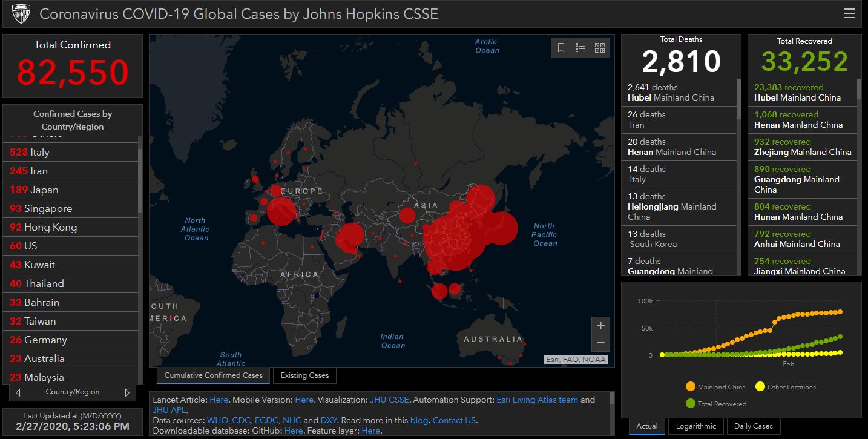Open the Esri Living Atlas team link
The width and height of the screenshot is (868, 439).
click(x=537, y=400)
